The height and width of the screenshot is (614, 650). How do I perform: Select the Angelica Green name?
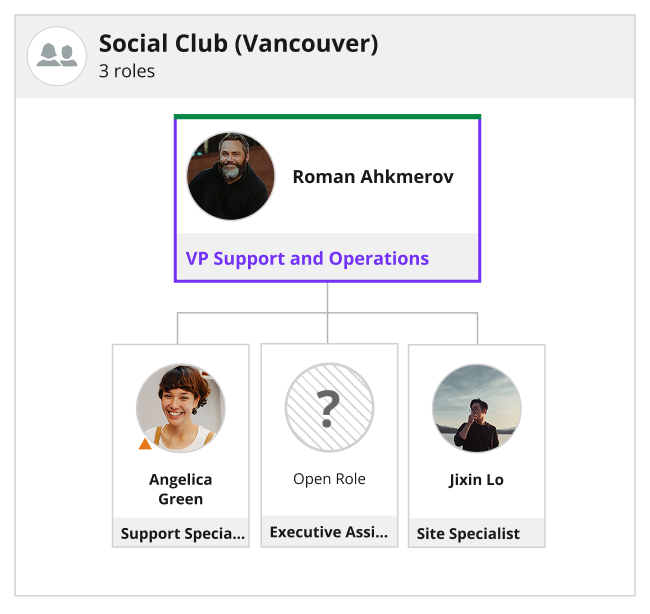pyautogui.click(x=181, y=489)
